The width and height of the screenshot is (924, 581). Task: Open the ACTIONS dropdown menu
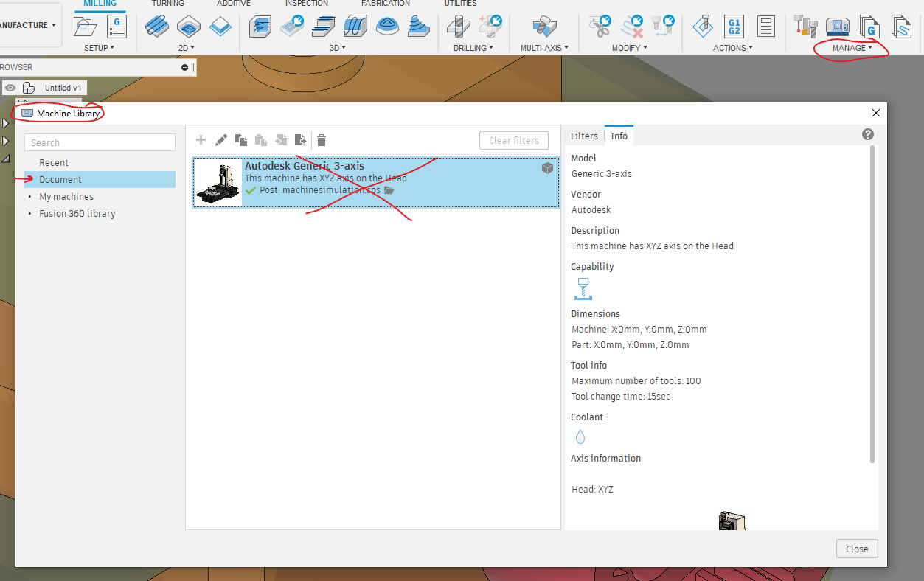pos(733,48)
